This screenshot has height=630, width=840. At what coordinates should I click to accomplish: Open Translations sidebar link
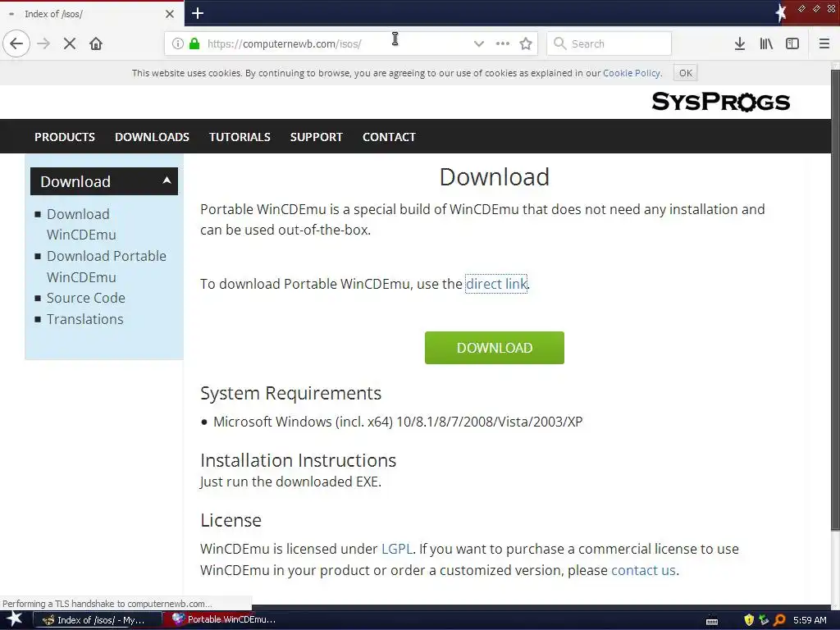84,319
